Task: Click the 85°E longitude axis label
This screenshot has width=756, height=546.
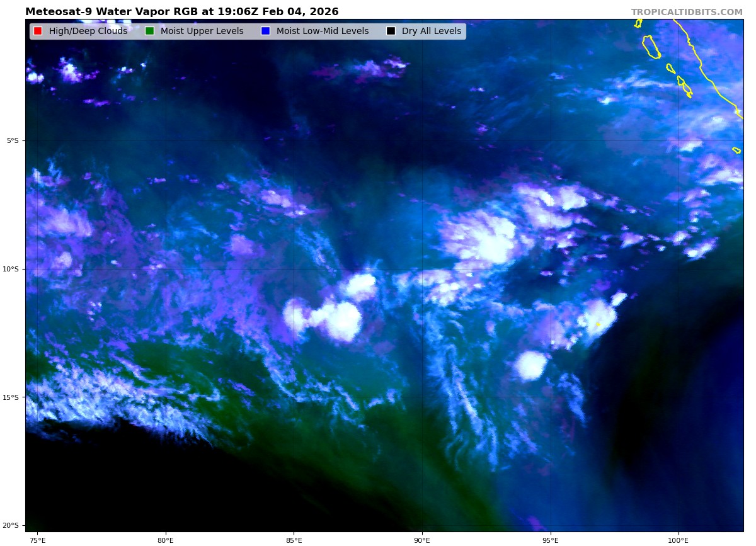Action: pyautogui.click(x=294, y=540)
